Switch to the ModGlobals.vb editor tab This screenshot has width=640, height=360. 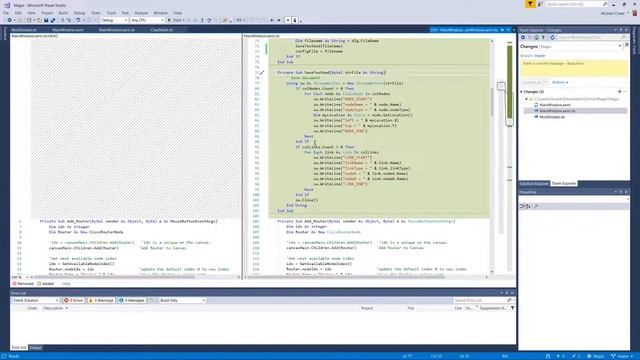24,30
